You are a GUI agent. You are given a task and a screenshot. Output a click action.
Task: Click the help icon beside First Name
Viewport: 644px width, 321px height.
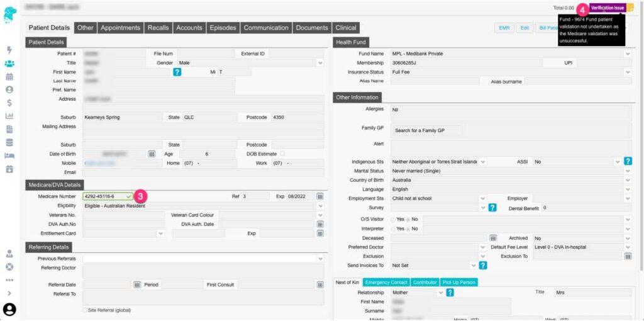(177, 72)
